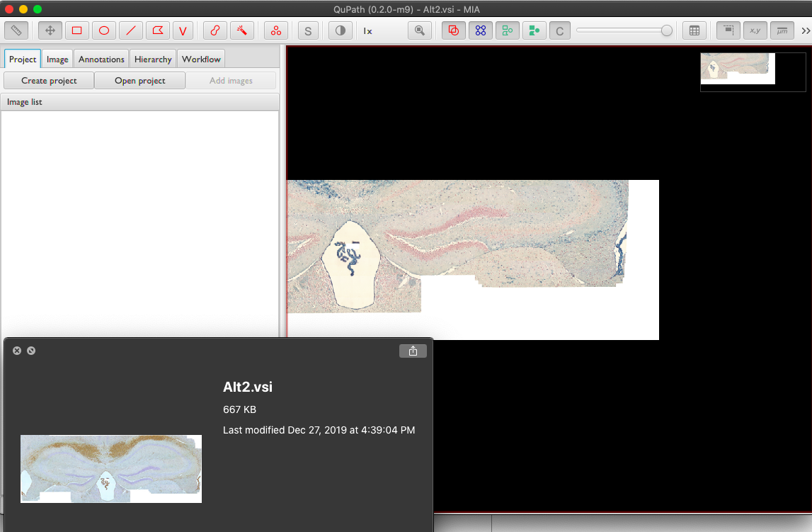
Task: Switch to the Annotations tab
Action: click(x=101, y=59)
